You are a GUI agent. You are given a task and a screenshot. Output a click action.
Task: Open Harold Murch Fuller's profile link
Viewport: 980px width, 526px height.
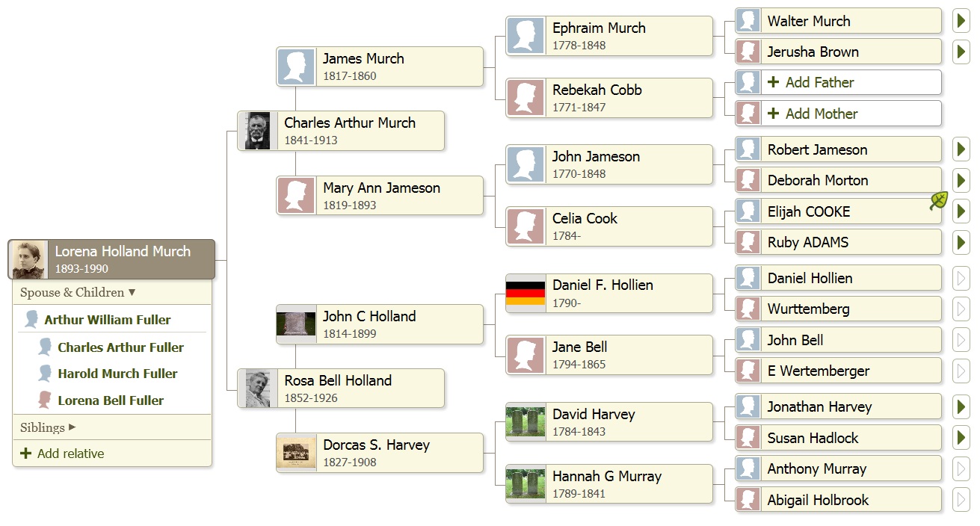click(x=117, y=374)
